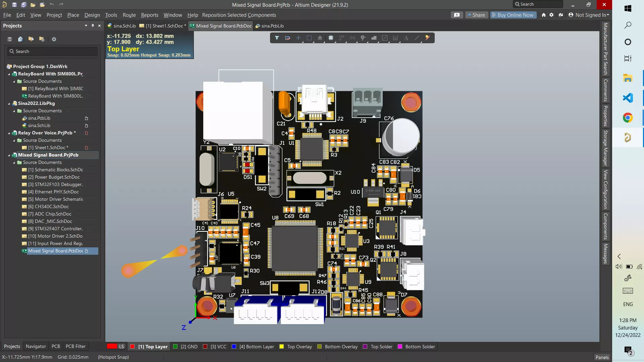Collapse the Sina2022.LibPkg node
The height and width of the screenshot is (362, 644).
(x=9, y=104)
